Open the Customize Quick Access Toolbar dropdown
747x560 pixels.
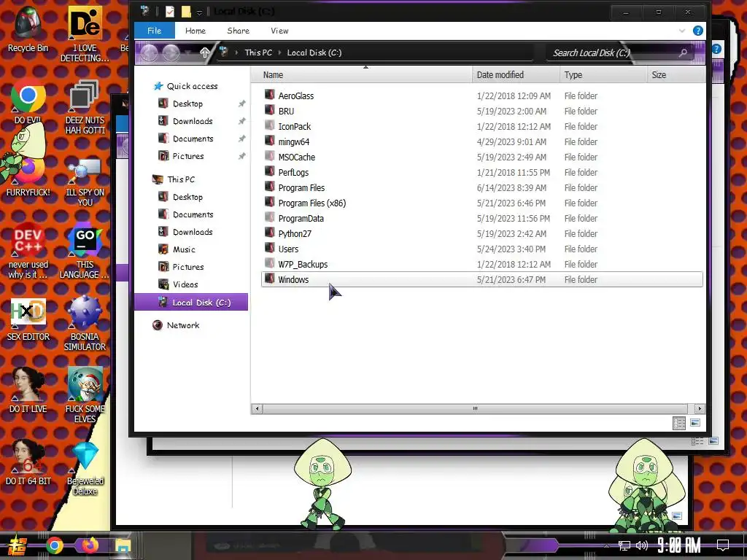199,12
